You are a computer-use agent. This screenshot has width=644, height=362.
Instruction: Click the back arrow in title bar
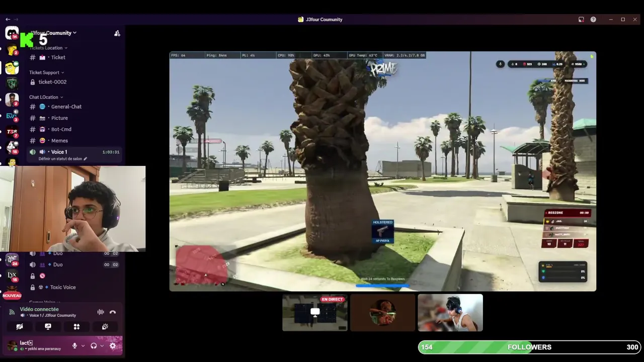coord(8,20)
